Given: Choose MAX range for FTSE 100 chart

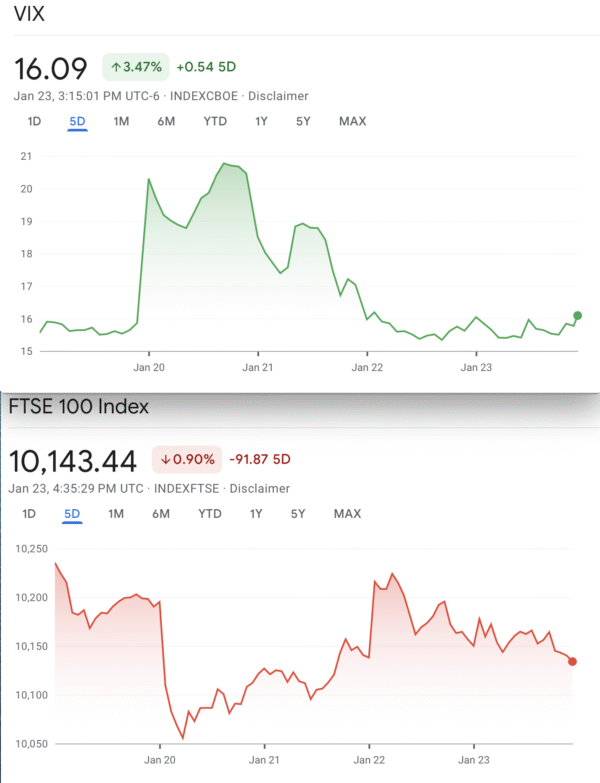Looking at the screenshot, I should [x=347, y=514].
